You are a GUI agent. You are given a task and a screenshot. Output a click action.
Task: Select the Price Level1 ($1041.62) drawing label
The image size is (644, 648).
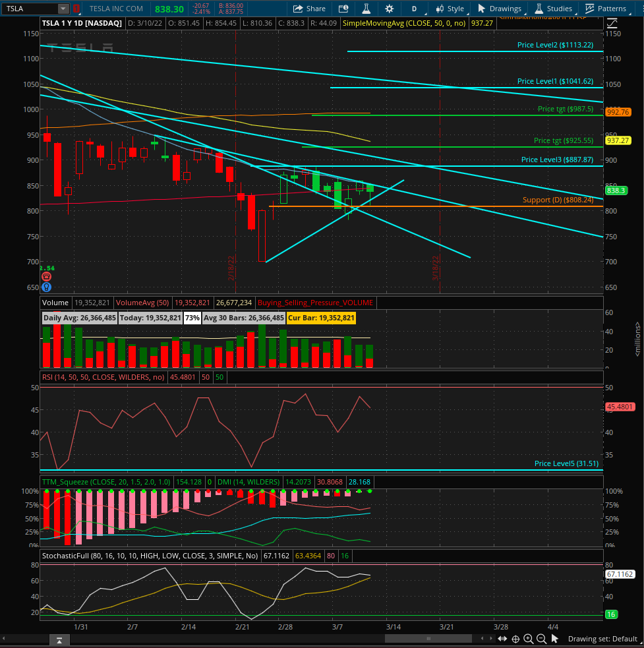click(555, 82)
